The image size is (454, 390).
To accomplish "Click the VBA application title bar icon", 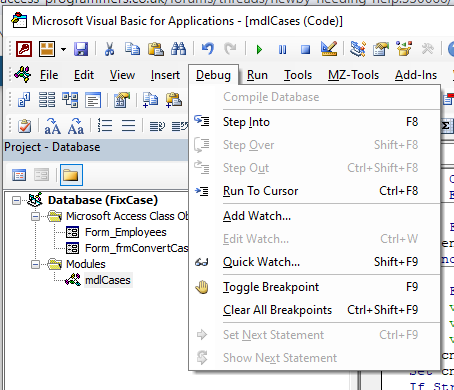I will coord(19,20).
